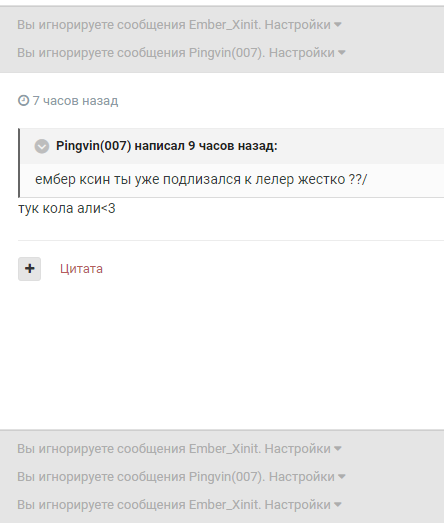
Task: Click quoted text ембер ксин ты уже подлизался
Action: (x=201, y=179)
